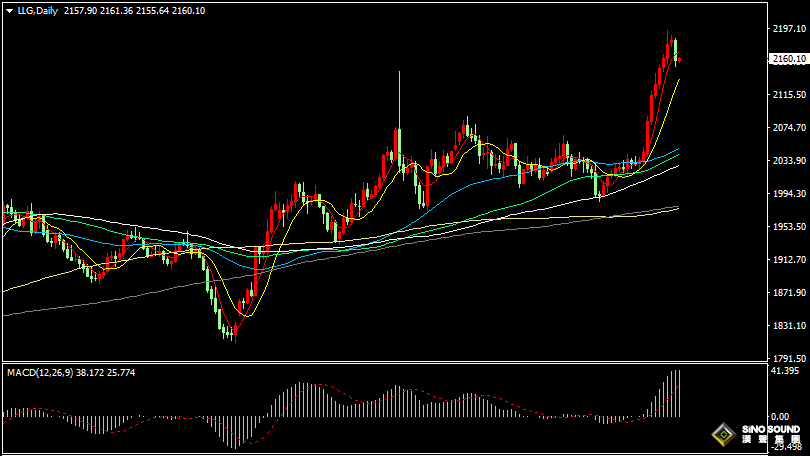
Task: Click the 1831.10 price axis label
Action: pyautogui.click(x=789, y=326)
